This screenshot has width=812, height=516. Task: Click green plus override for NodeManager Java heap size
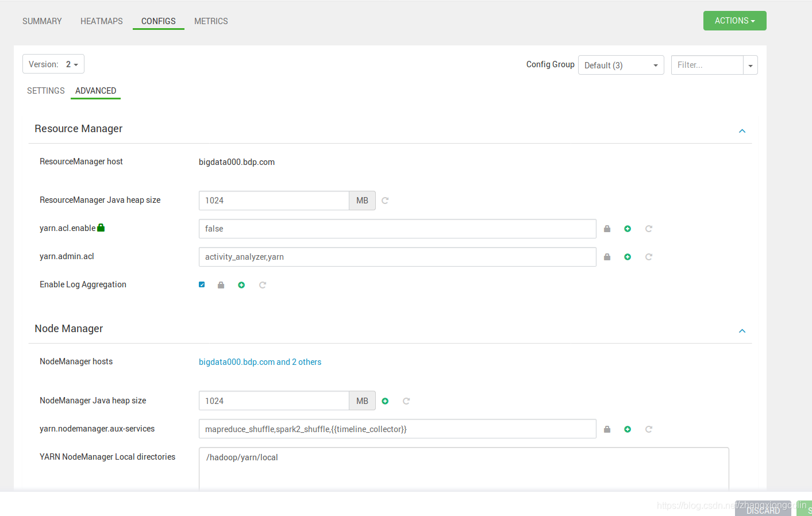[x=385, y=401]
